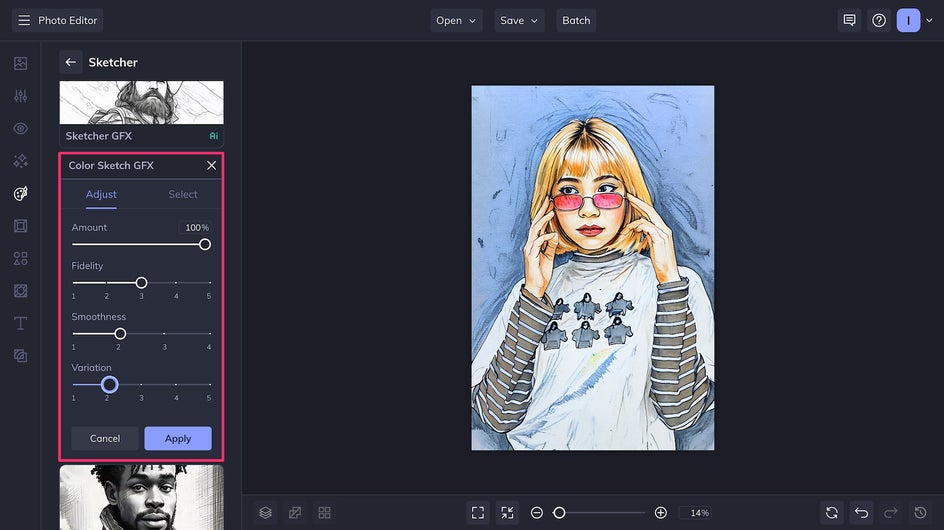
Task: Click the zoom in plus icon
Action: click(660, 513)
